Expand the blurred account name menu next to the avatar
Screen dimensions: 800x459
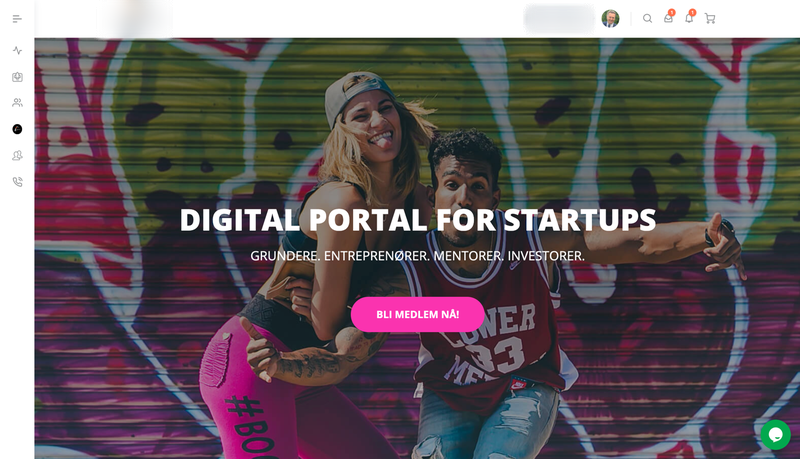pyautogui.click(x=559, y=19)
